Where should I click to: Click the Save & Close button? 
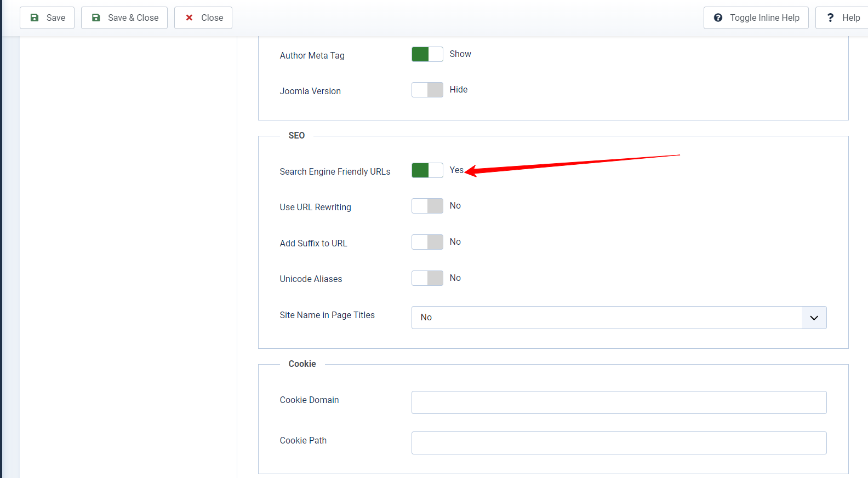point(124,18)
